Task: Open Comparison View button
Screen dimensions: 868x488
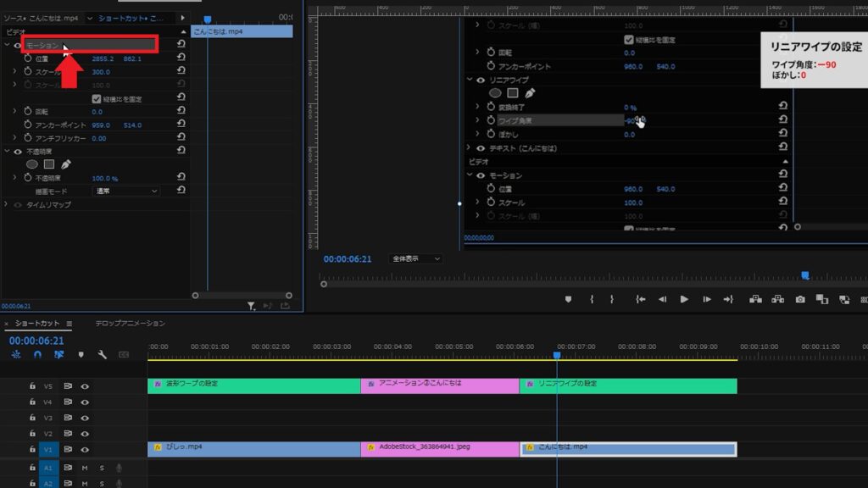Action: (822, 299)
